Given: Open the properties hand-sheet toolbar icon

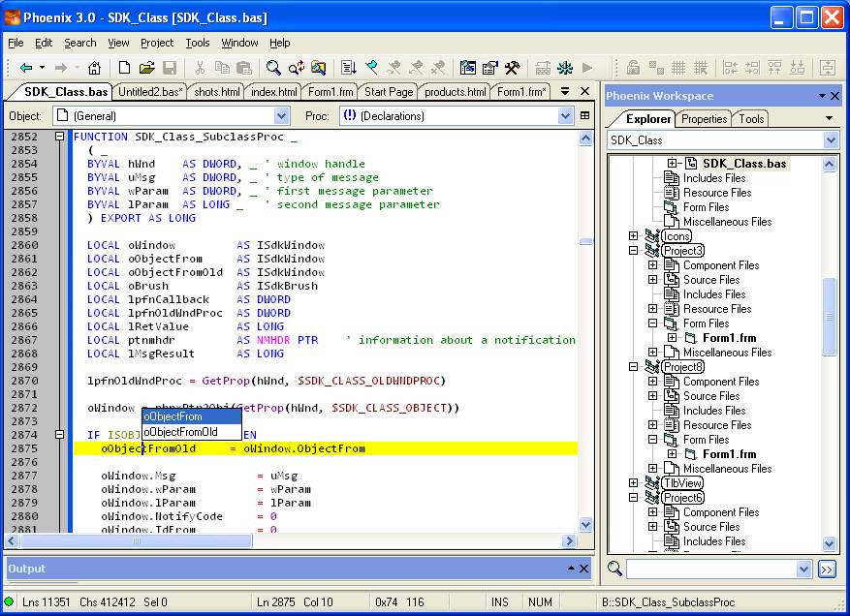Looking at the screenshot, I should [490, 68].
